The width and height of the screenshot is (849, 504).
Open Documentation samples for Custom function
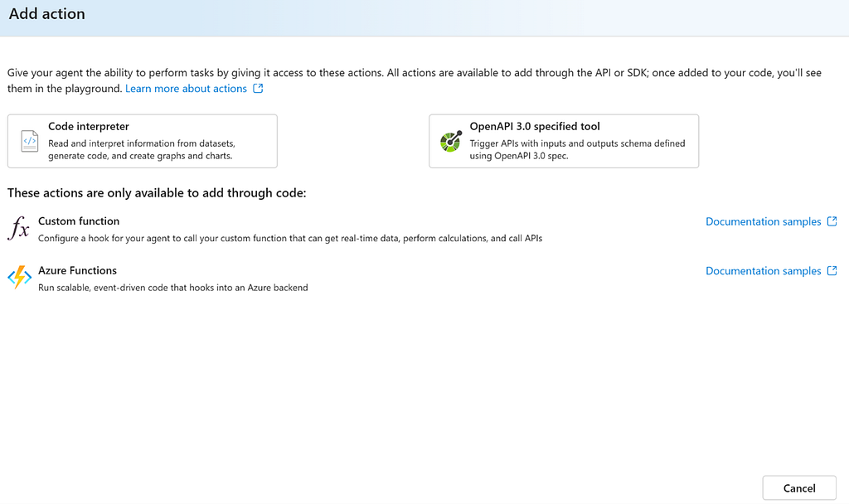tap(763, 221)
